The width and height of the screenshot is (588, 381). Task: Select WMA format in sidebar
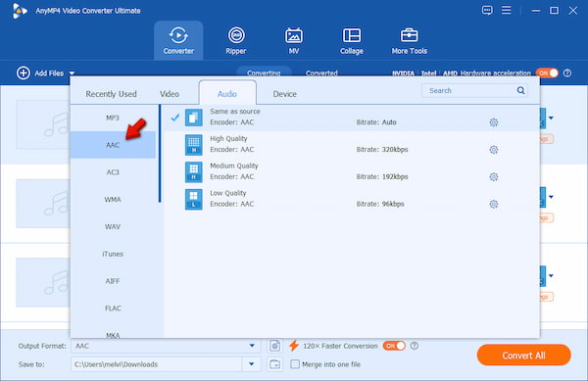[113, 200]
